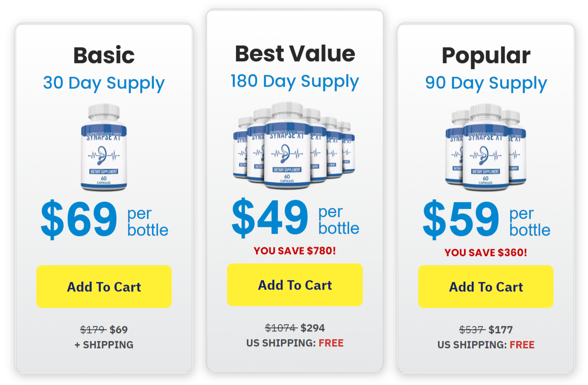
Task: Click the $294 total price line
Action: 295,328
